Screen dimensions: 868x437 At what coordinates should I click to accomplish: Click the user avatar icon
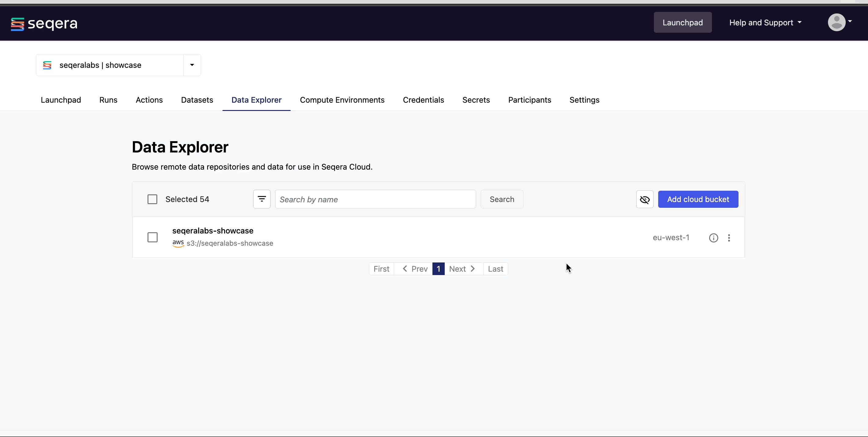coord(836,22)
